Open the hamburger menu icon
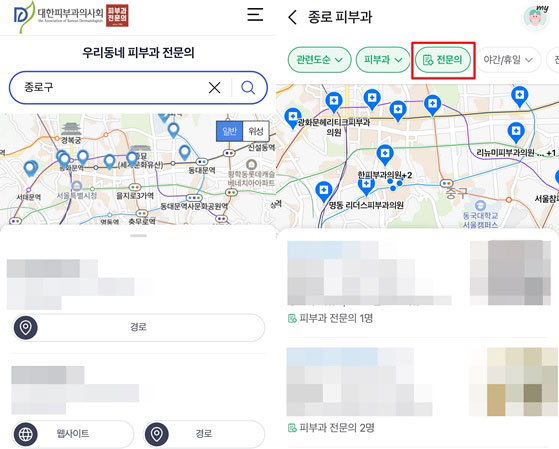Viewport: 559px width, 449px height. (255, 15)
